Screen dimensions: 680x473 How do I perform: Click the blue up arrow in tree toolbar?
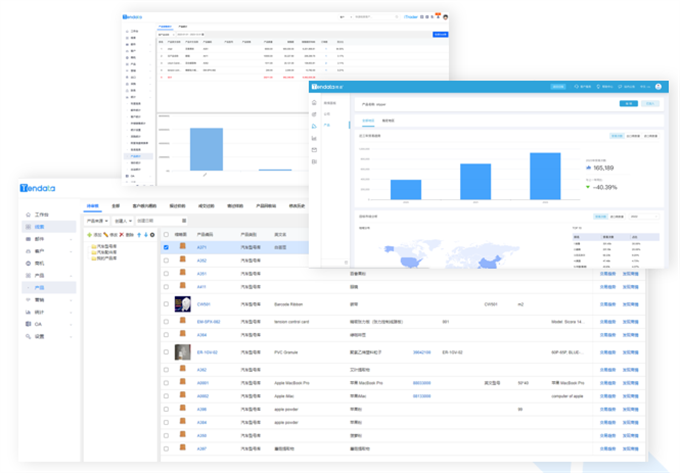pyautogui.click(x=139, y=234)
